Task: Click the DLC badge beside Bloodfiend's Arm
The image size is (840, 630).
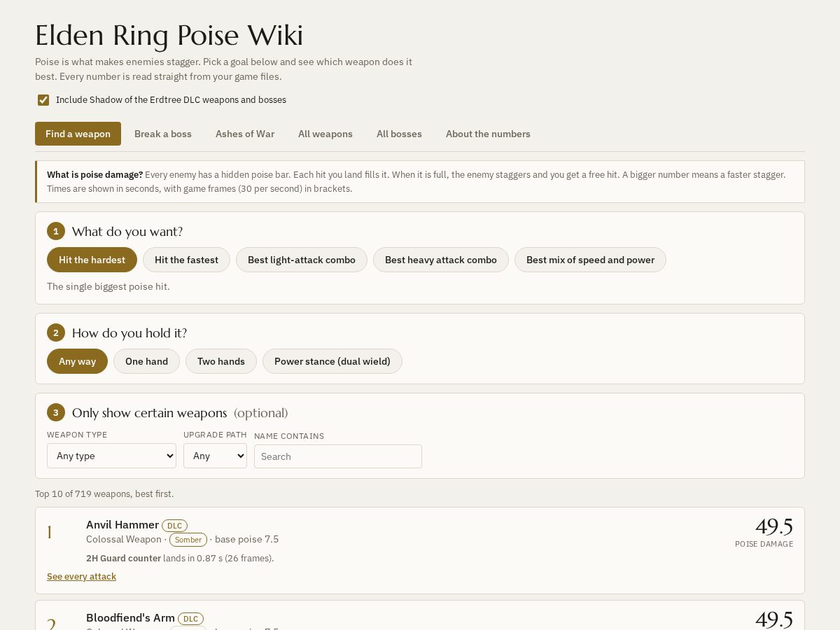Action: tap(190, 619)
